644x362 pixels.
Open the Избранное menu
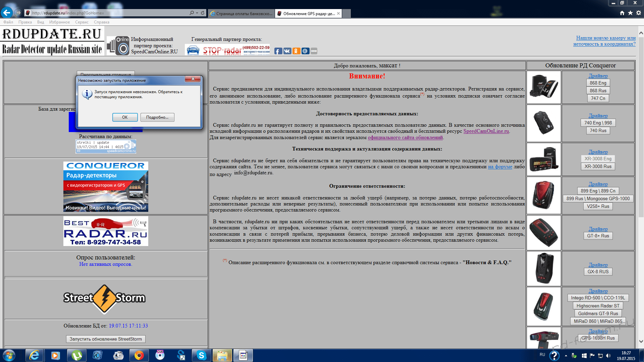pos(59,22)
